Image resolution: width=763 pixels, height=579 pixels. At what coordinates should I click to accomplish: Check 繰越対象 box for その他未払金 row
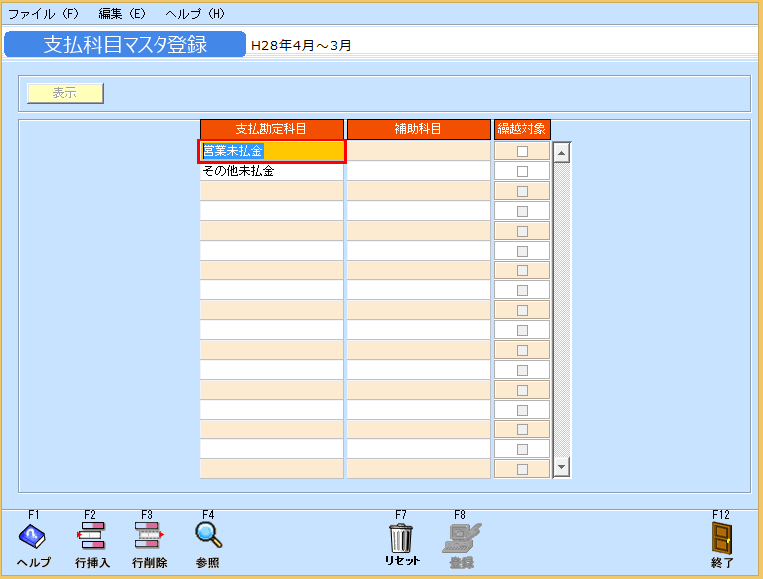[x=522, y=171]
